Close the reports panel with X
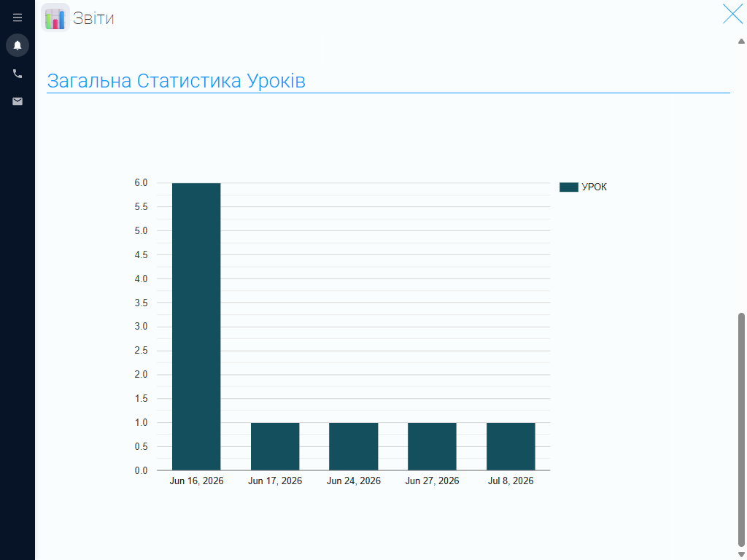Screen dimensions: 747x560 click(732, 14)
